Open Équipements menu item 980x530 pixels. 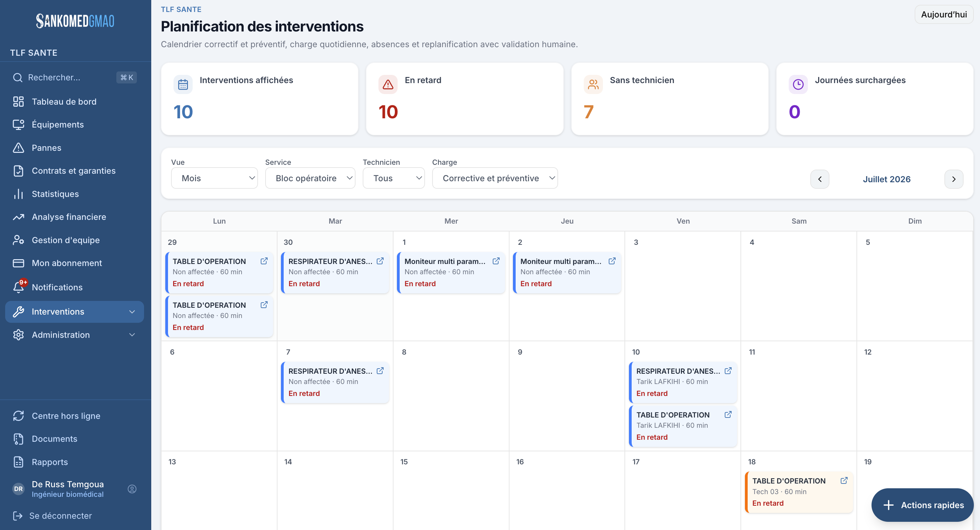pos(75,125)
